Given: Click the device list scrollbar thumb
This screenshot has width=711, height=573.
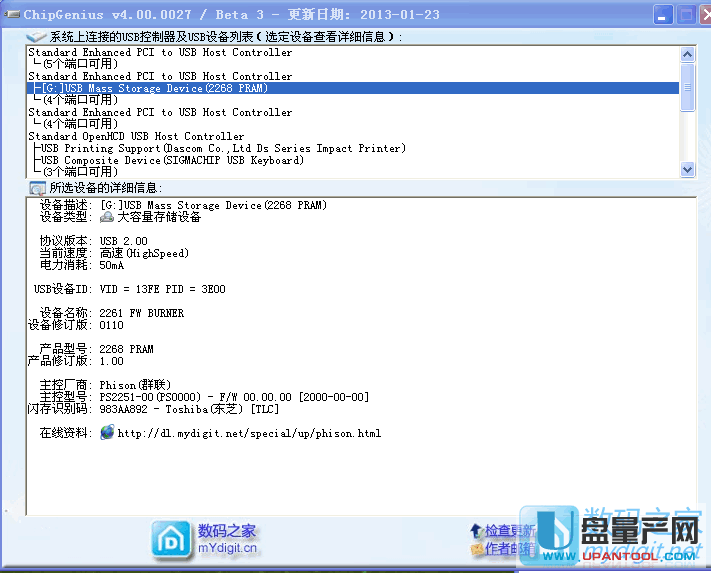Looking at the screenshot, I should [687, 87].
